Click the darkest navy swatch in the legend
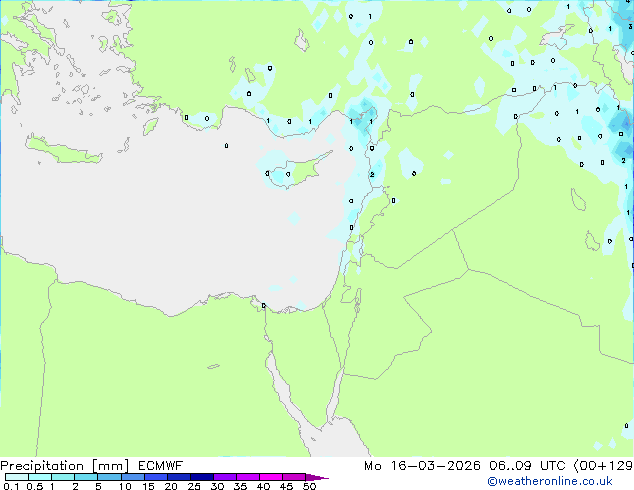The image size is (634, 490). click(x=202, y=477)
